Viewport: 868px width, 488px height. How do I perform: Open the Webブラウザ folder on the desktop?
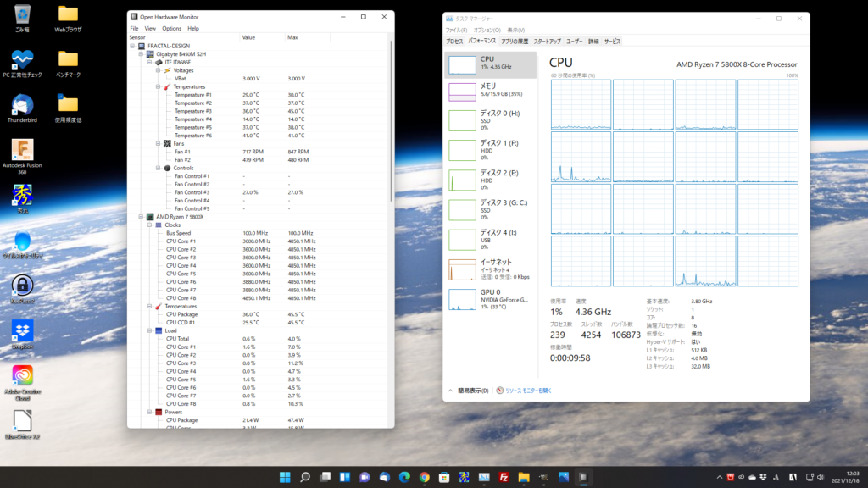68,18
